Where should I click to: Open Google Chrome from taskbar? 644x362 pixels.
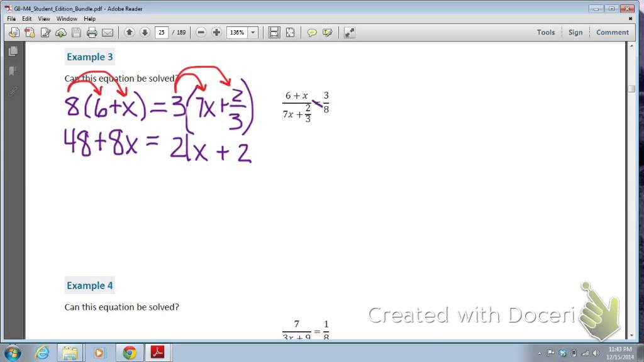[130, 353]
